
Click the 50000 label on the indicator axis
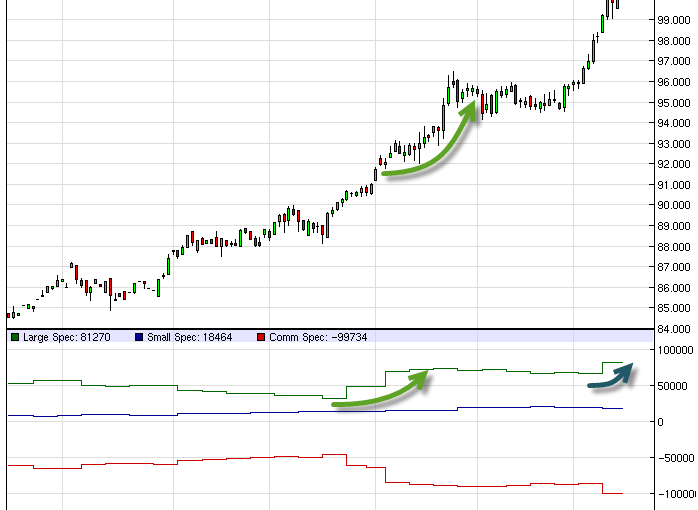point(673,386)
